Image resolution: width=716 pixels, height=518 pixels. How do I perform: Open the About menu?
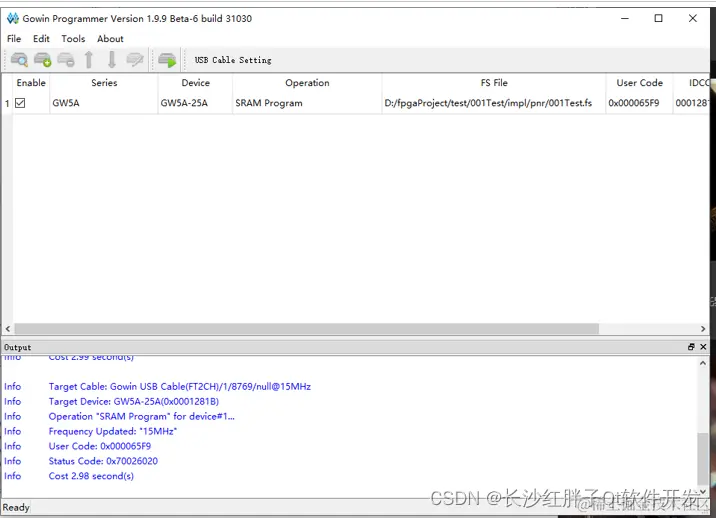click(x=110, y=39)
